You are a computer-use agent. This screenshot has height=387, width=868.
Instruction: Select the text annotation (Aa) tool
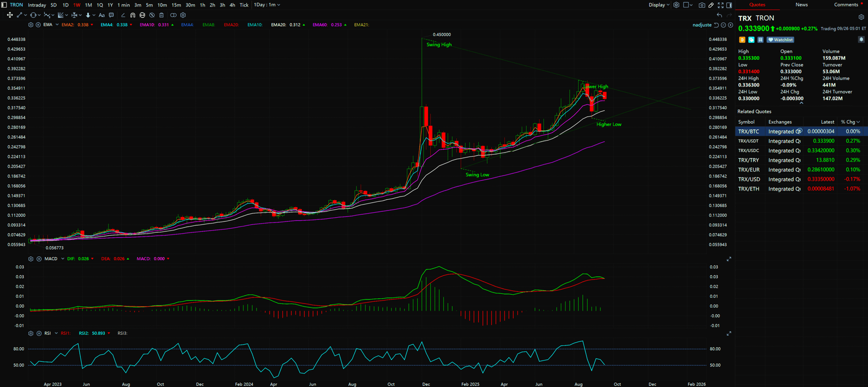tap(101, 15)
